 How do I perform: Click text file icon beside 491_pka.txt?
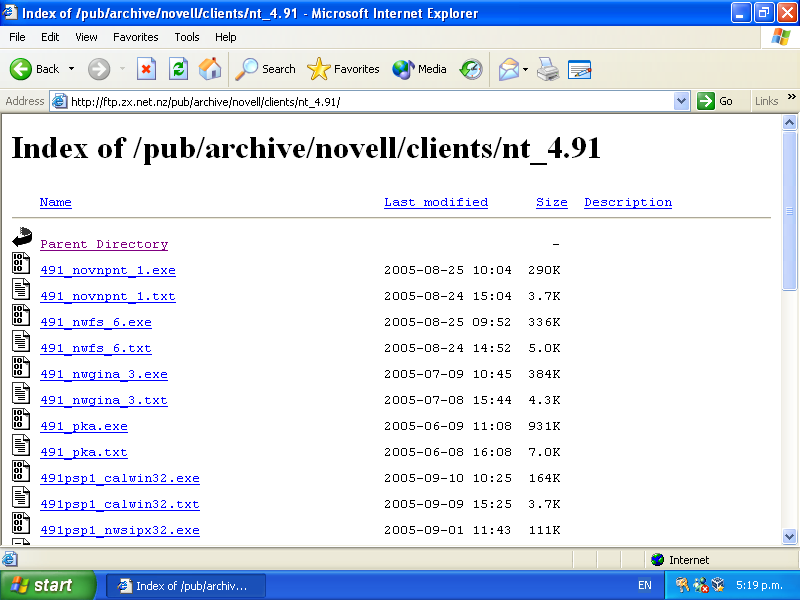21,445
